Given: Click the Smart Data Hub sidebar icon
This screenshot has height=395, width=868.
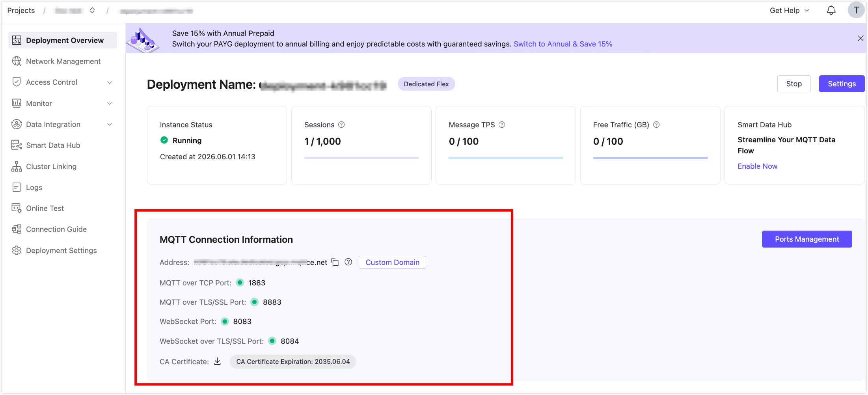Looking at the screenshot, I should click(x=17, y=145).
